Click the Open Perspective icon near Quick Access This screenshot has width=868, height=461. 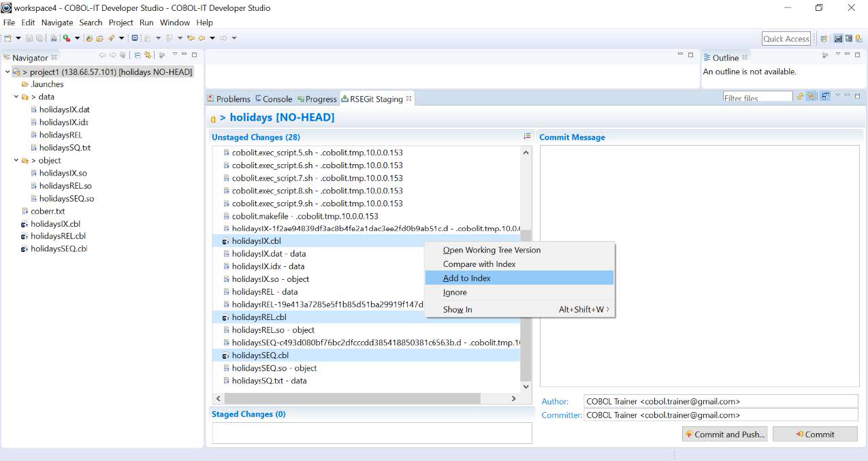824,39
